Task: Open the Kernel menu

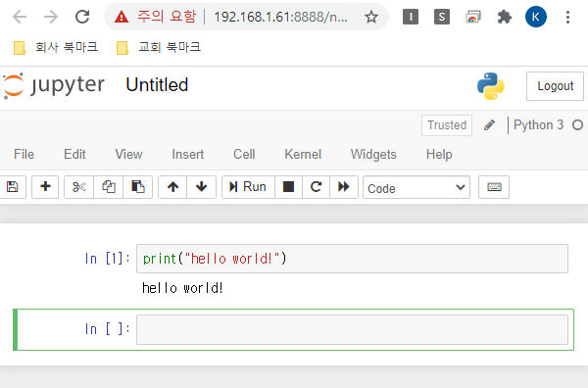Action: point(303,154)
